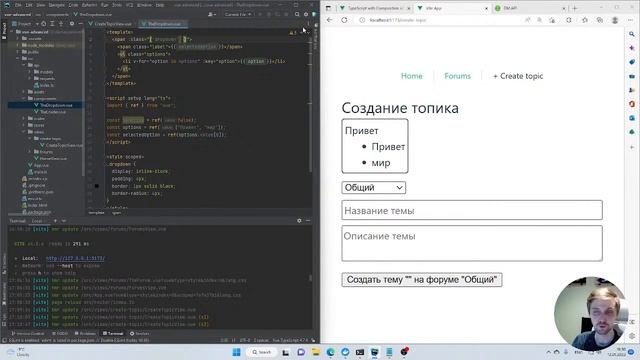The height and width of the screenshot is (360, 640).
Task: Hide the Terminal panel with the minus icon
Action: (x=308, y=221)
